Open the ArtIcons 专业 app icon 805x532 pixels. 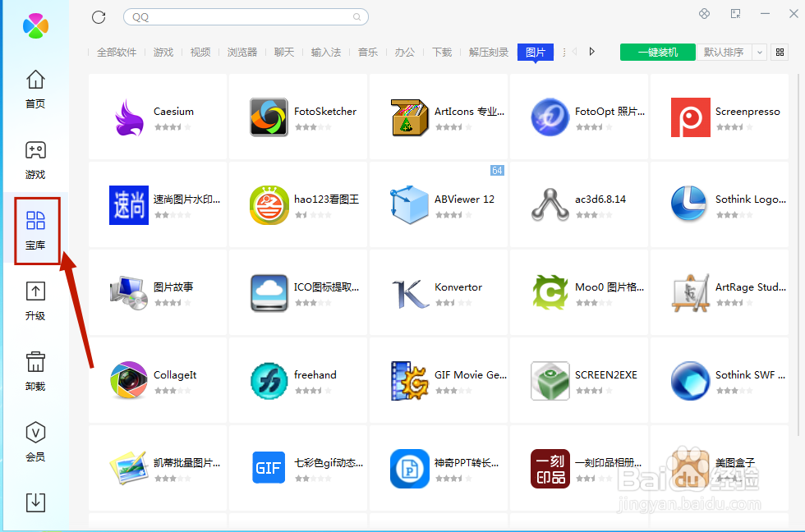click(409, 117)
